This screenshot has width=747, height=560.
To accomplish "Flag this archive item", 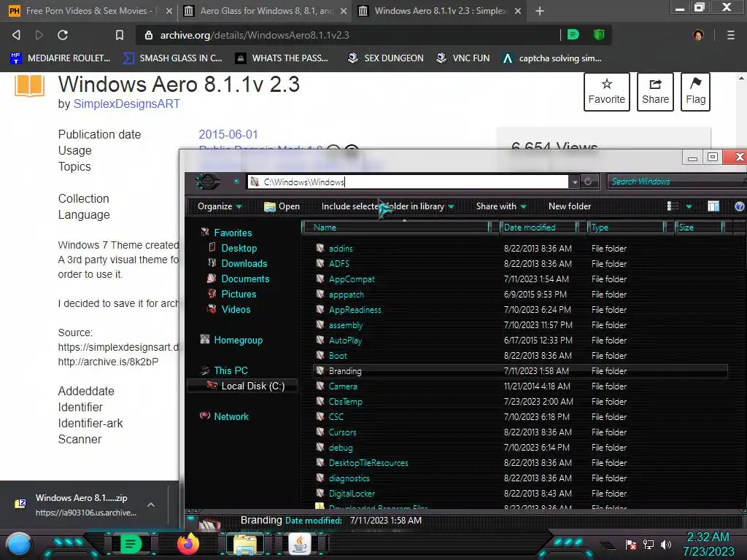I will 695,92.
